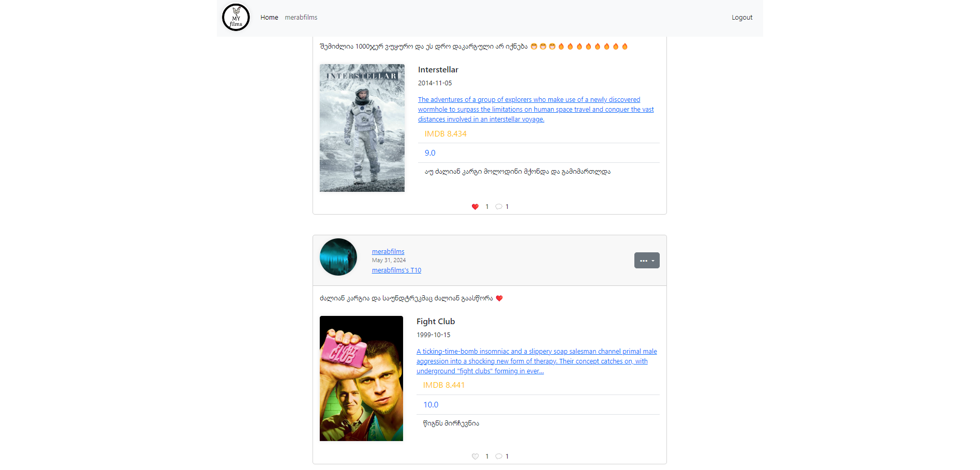Click the 10.0 user rating
980x470 pixels.
[430, 405]
